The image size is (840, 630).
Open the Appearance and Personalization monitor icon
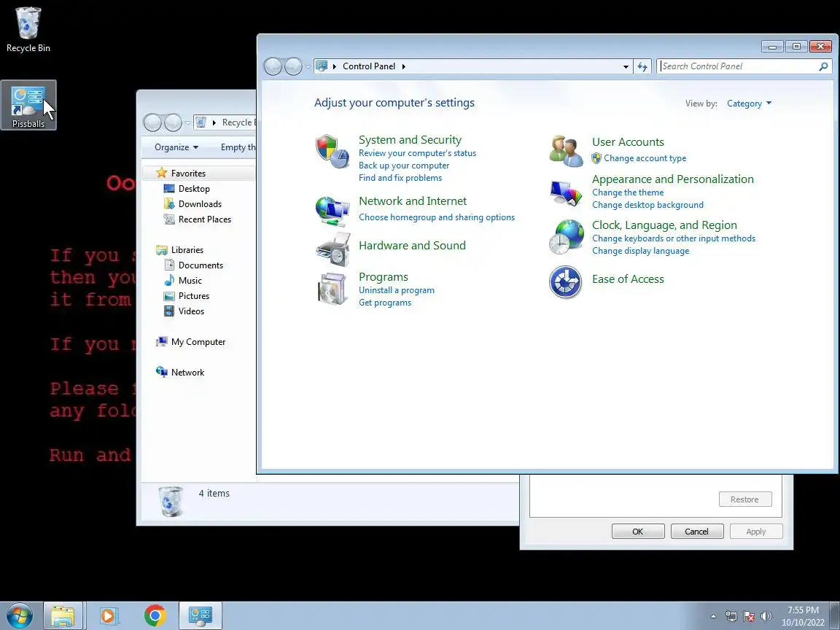pos(566,192)
